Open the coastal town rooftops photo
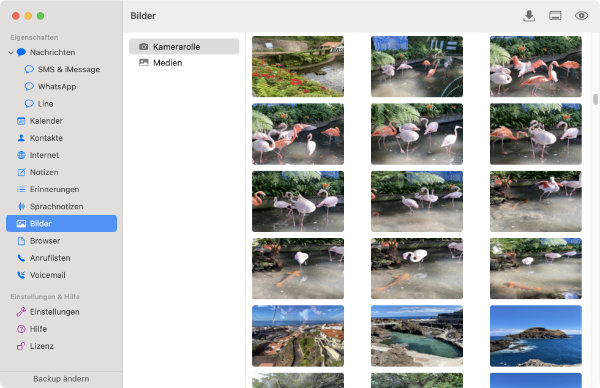Screen dimensions: 600x388 [x=298, y=336]
